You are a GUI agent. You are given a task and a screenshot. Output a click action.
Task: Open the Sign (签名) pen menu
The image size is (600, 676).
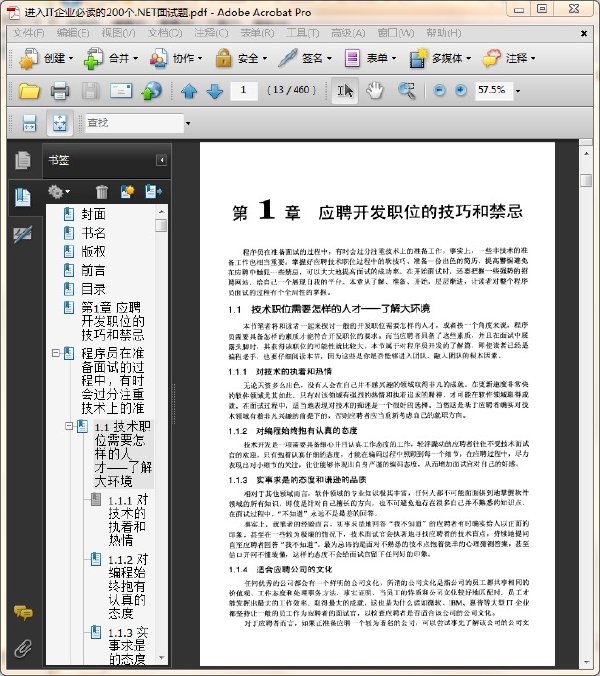[305, 58]
